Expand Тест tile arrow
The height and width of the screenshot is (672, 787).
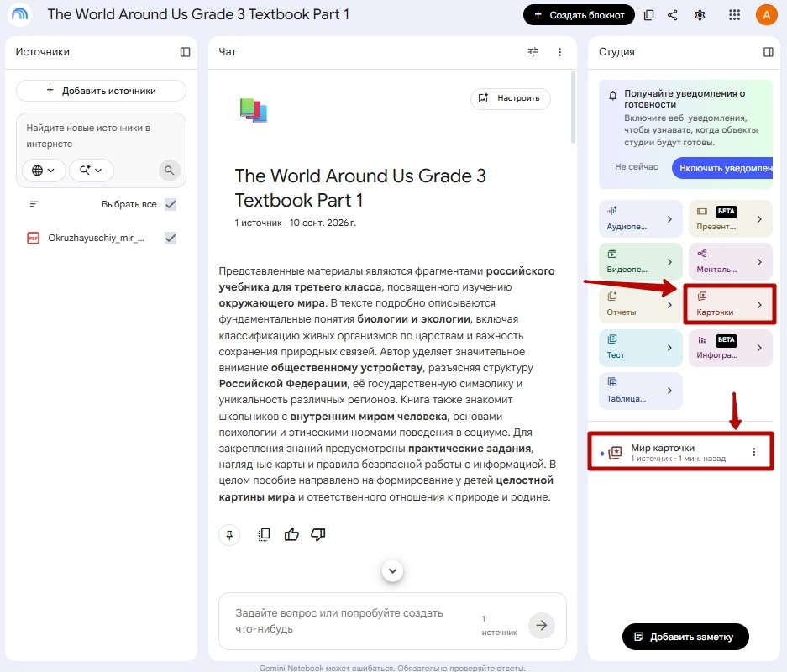[x=669, y=348]
